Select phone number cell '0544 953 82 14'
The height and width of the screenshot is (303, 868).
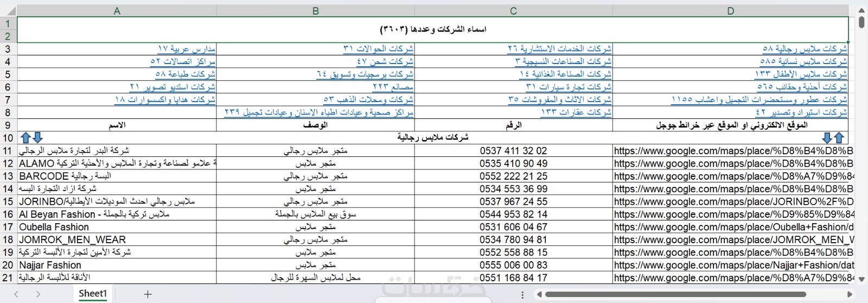point(513,214)
